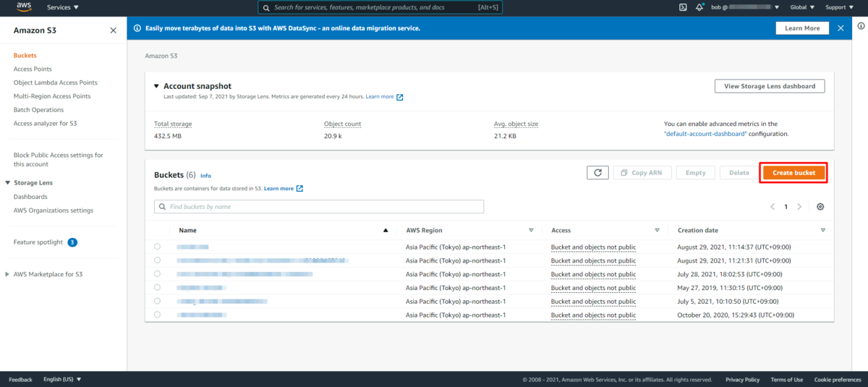Open Access analyzer for S3
Viewport: 868px width, 387px height.
[x=46, y=124]
